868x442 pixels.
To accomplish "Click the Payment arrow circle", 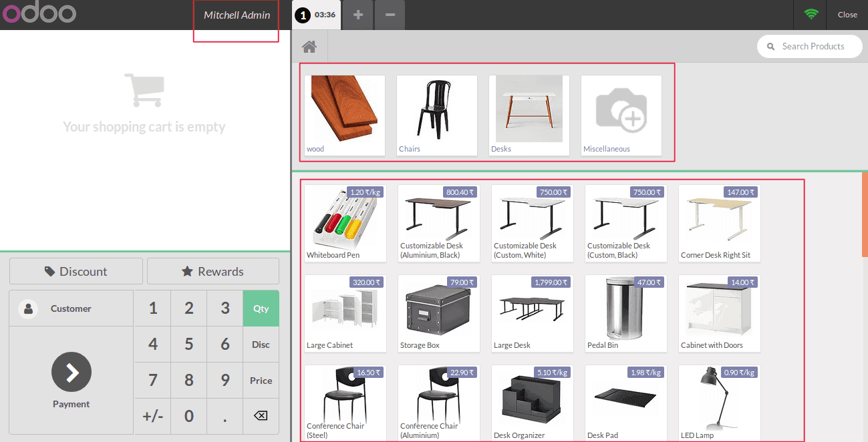I will 71,372.
